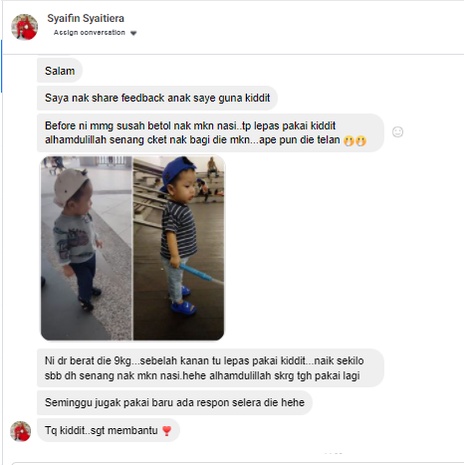Click the 'Saya nak share feedback' message
Viewport: 465px width, 465px height.
157,98
